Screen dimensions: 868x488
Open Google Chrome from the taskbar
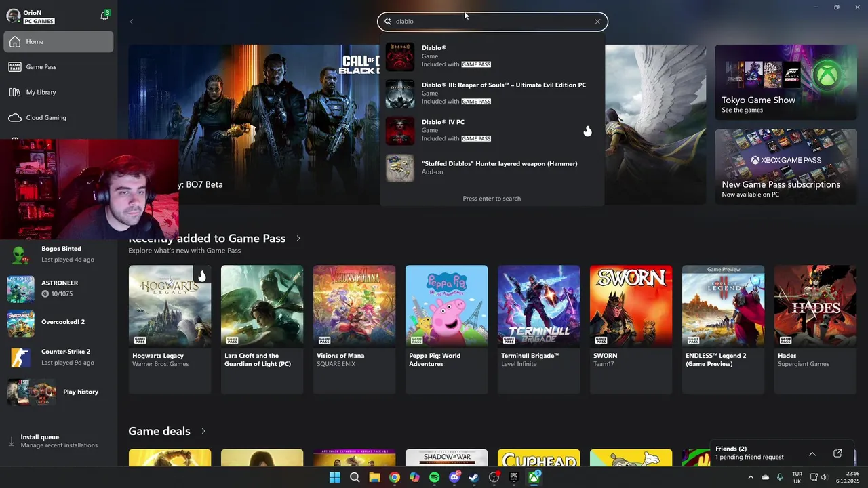pos(395,477)
